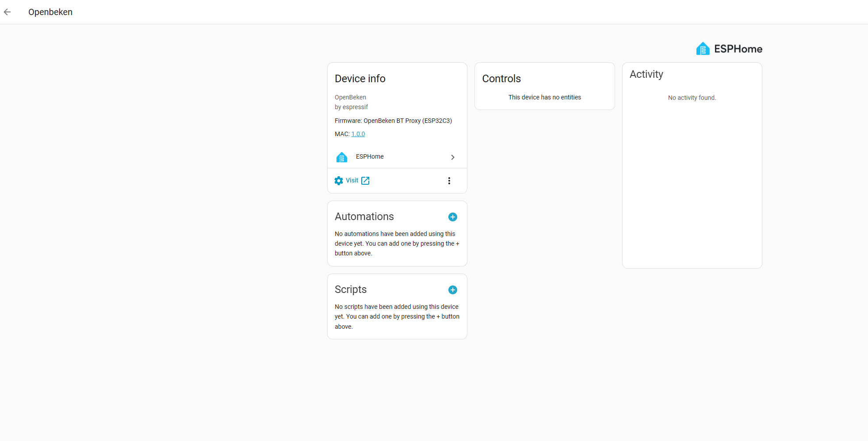Open the ESPHome integration row
The image size is (868, 441).
click(370, 157)
